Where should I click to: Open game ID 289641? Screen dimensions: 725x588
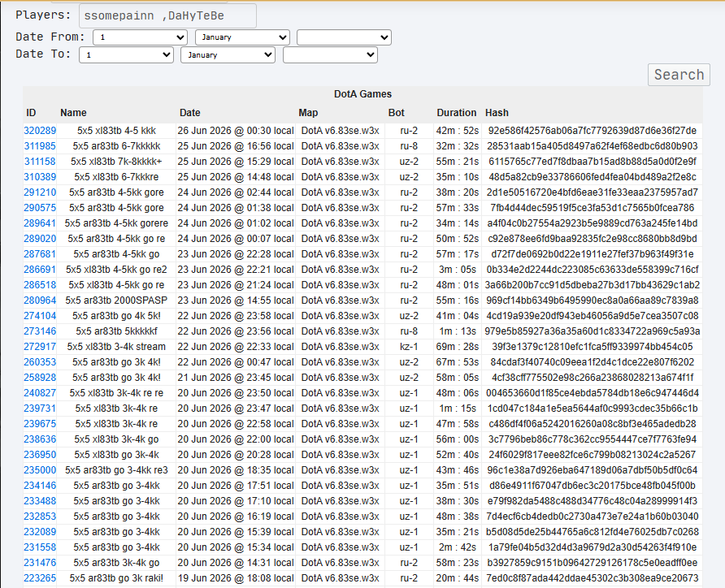40,223
